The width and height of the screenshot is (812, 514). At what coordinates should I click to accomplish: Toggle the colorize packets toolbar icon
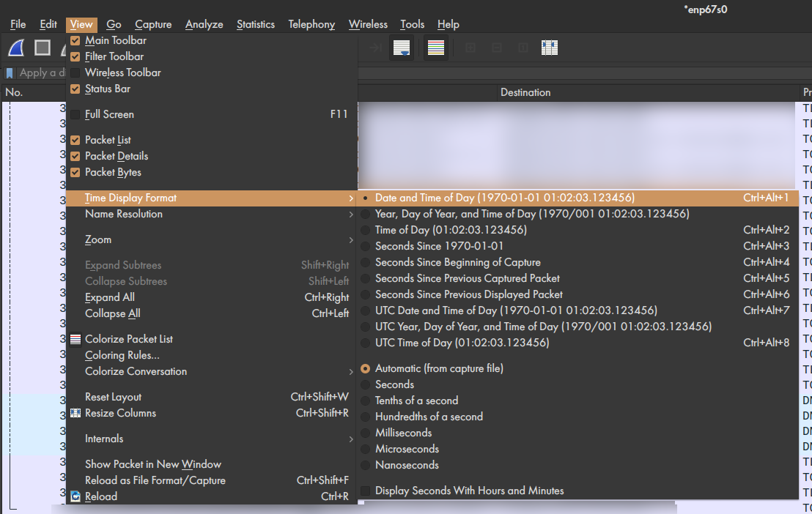tap(436, 48)
